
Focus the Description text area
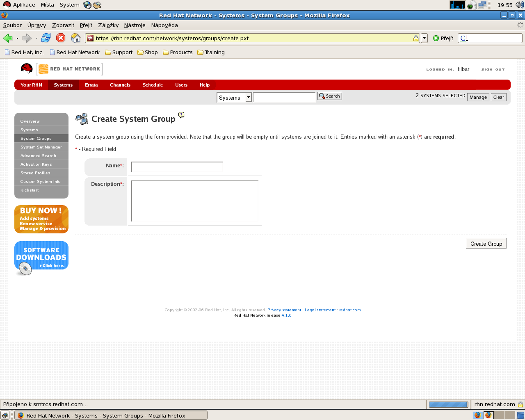click(x=195, y=201)
